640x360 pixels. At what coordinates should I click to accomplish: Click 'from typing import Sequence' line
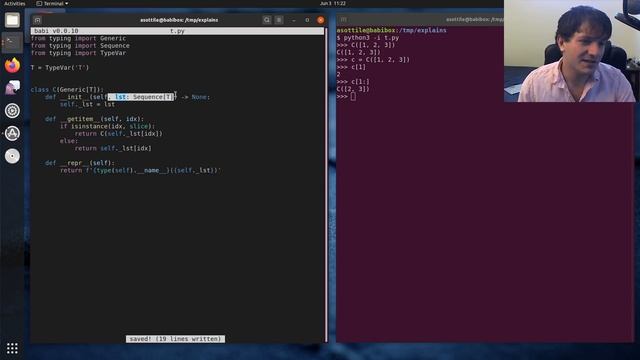click(x=80, y=46)
